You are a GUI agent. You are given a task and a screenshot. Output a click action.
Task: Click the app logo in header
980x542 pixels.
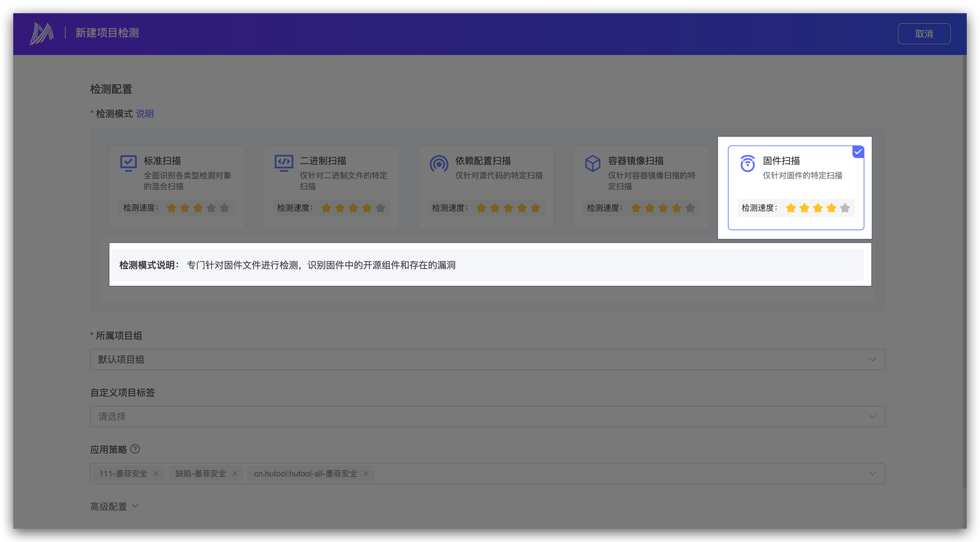tap(41, 33)
